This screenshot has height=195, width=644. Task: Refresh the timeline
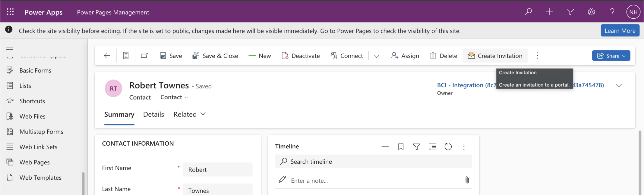(448, 147)
